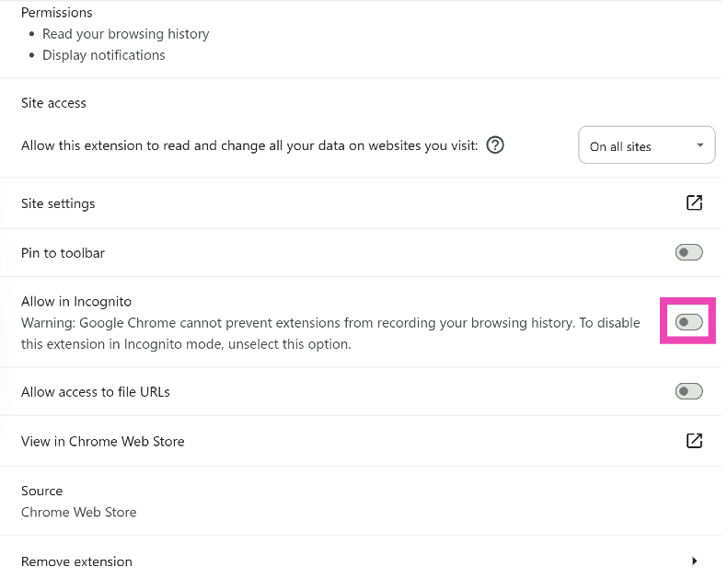Click the "Display notifications" permission item
The height and width of the screenshot is (578, 728).
pos(104,55)
